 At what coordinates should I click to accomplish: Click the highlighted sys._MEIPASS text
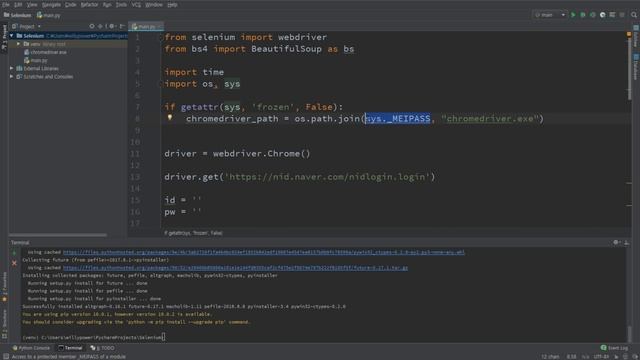[398, 119]
